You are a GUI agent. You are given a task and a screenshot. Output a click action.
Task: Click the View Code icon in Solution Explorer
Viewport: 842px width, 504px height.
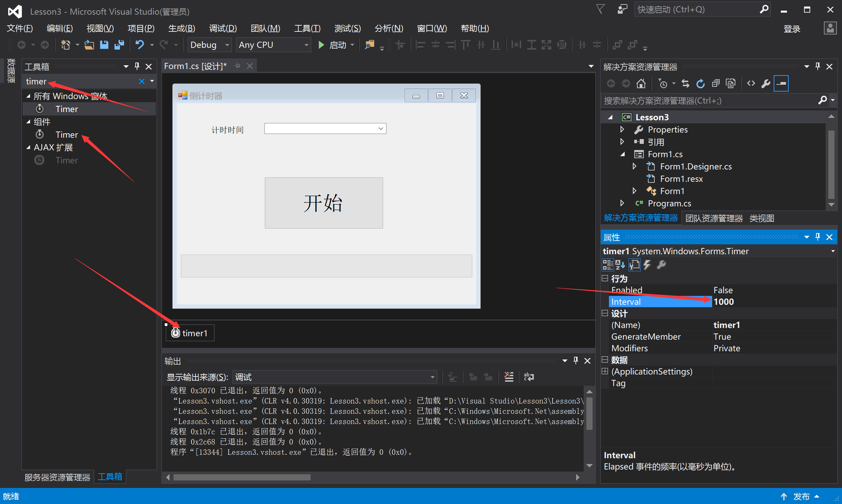pos(751,83)
